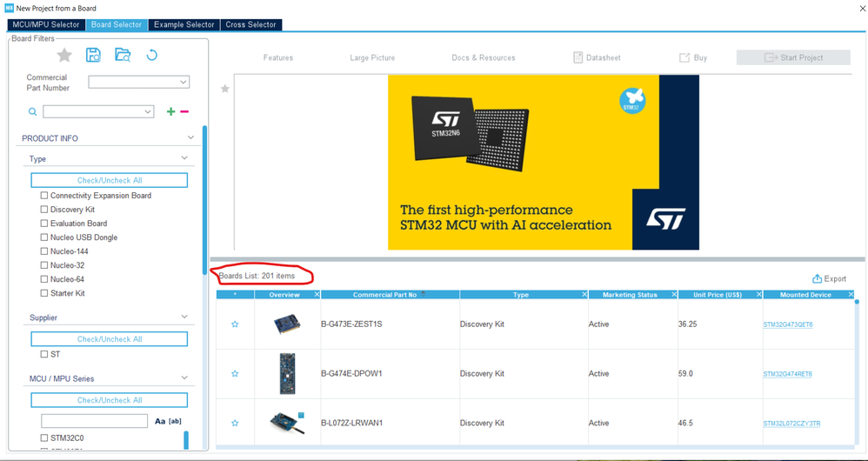Click the MCU series search field
Image resolution: width=868 pixels, height=461 pixels.
coord(94,421)
